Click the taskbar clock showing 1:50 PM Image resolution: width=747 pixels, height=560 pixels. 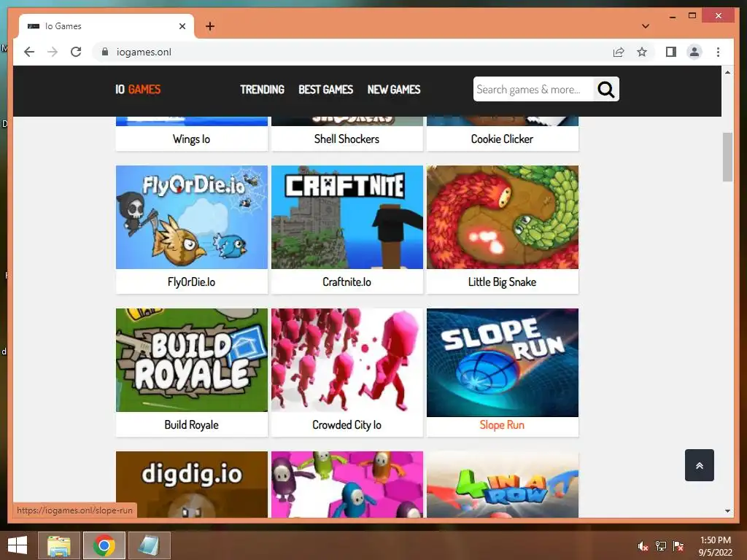pos(715,546)
